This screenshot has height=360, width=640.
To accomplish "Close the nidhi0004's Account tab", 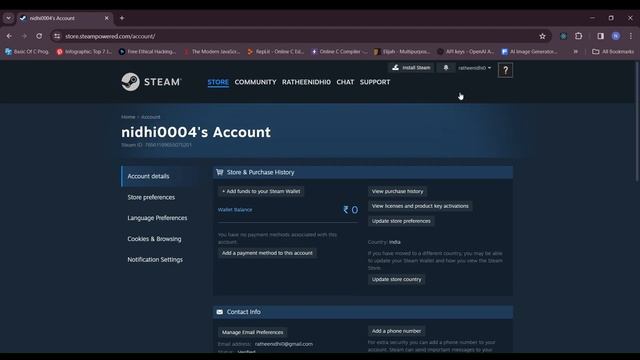I will click(x=107, y=18).
